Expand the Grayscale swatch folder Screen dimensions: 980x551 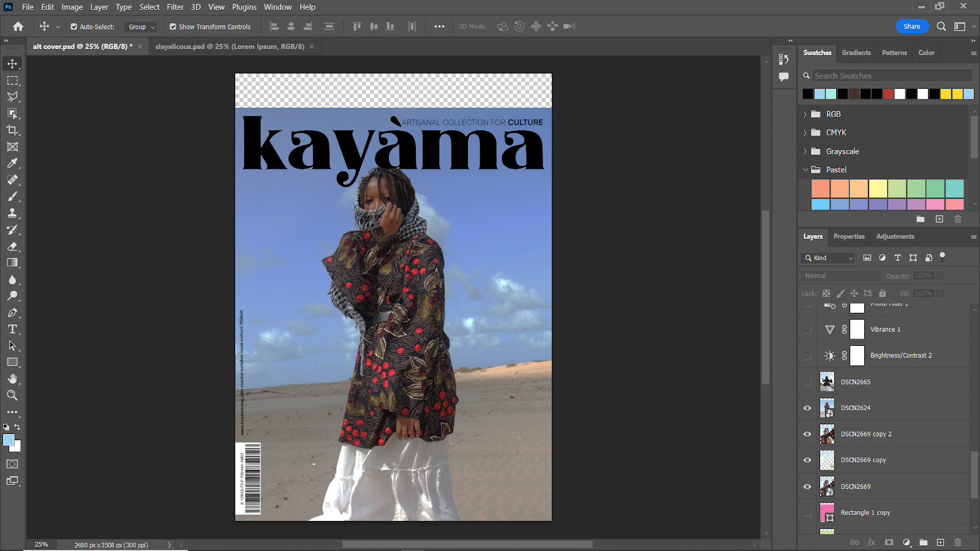click(x=805, y=151)
